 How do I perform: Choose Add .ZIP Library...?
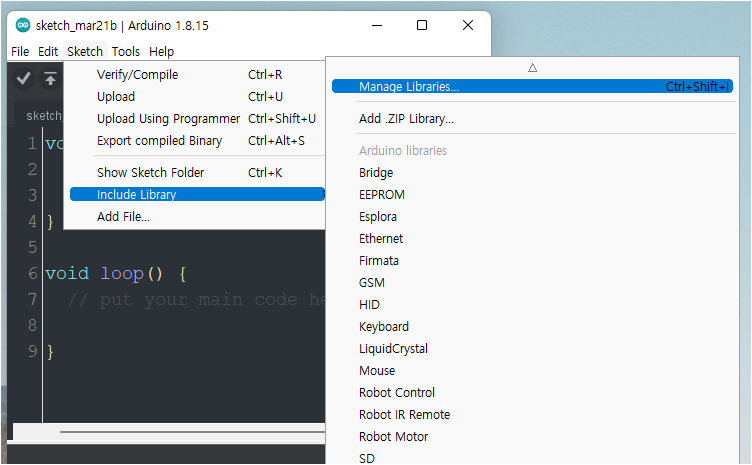[532, 118]
